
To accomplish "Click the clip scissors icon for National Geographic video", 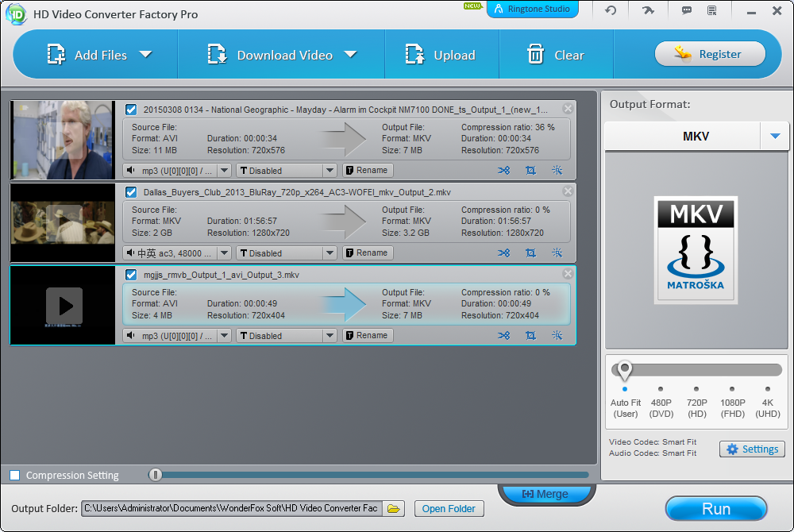I will click(x=503, y=171).
